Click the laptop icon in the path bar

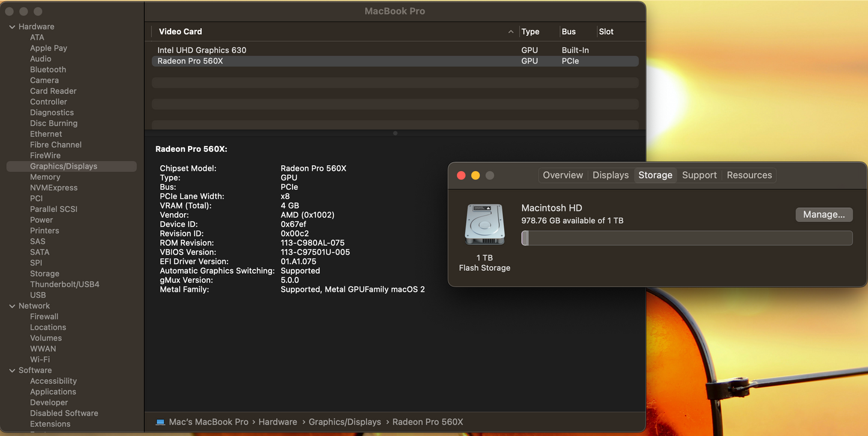pos(160,422)
